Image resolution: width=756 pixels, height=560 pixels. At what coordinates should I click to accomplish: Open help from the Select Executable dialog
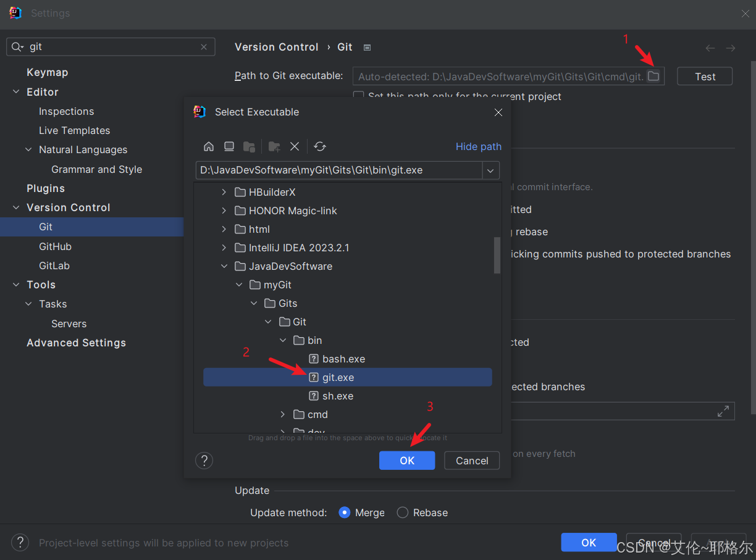pos(204,461)
